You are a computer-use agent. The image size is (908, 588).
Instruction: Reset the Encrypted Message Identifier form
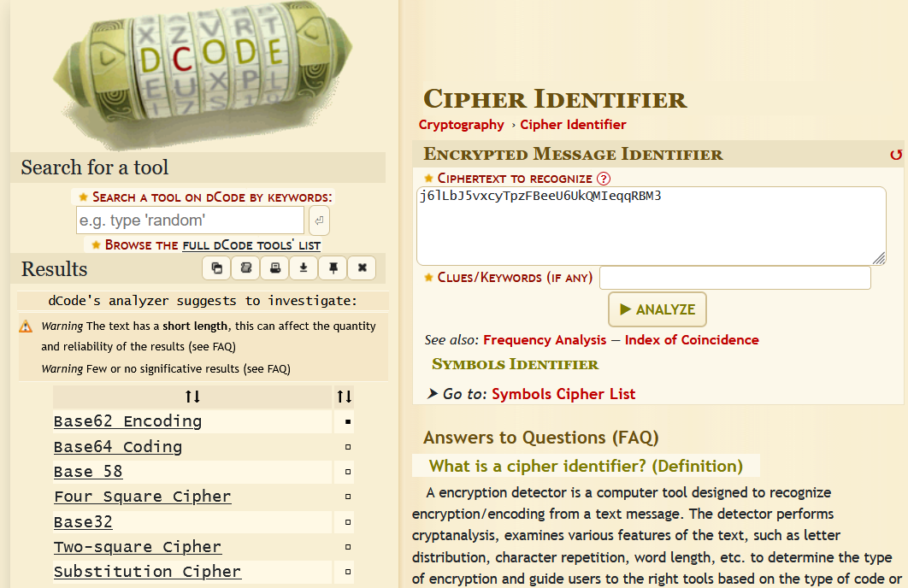(x=896, y=155)
